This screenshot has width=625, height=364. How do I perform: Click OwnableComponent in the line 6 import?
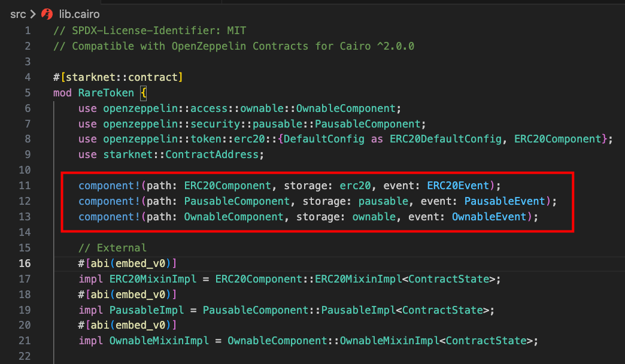tap(346, 108)
